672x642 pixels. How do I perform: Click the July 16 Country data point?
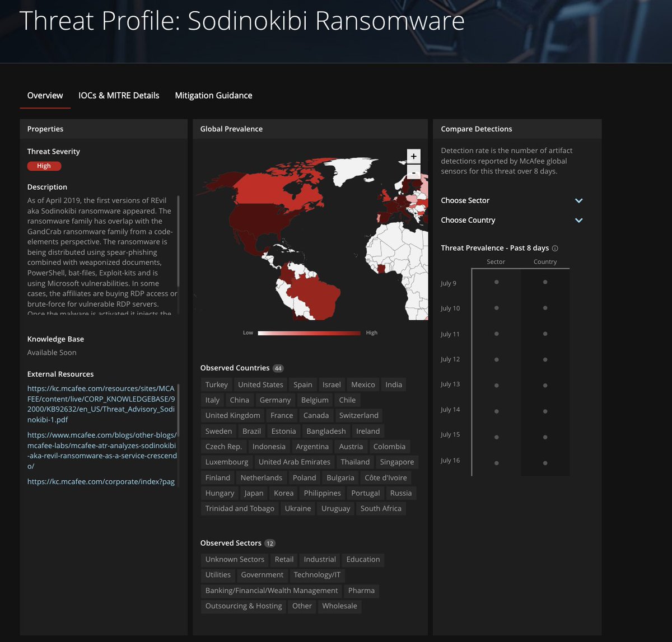pyautogui.click(x=545, y=462)
